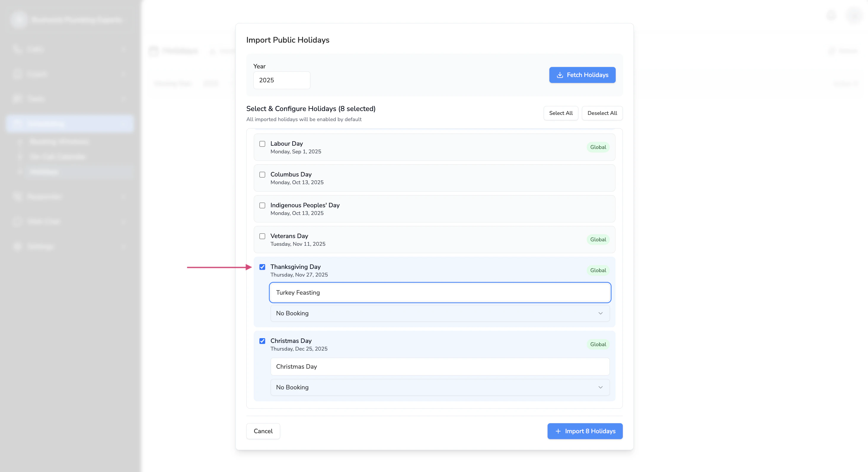Click the download icon in Fetch Holidays
Image resolution: width=868 pixels, height=472 pixels.
point(560,75)
